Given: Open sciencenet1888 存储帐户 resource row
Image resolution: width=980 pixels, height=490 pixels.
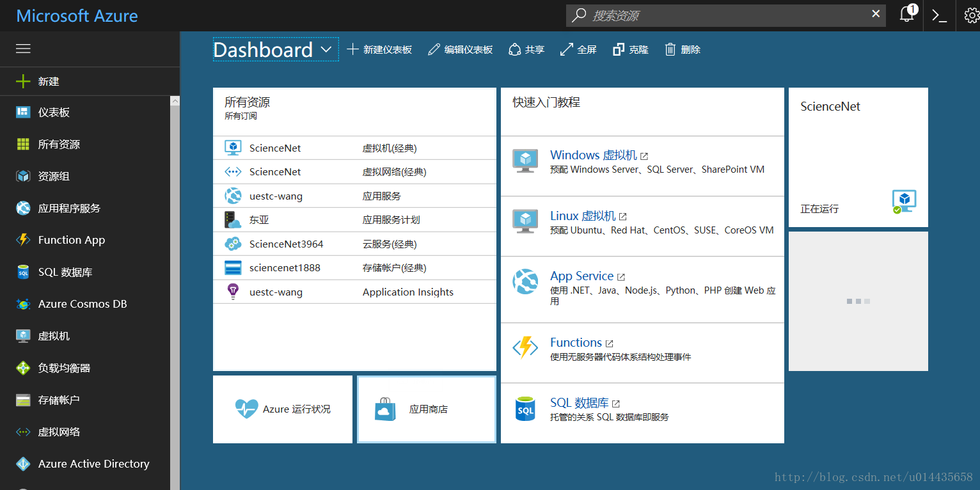Looking at the screenshot, I should 354,268.
